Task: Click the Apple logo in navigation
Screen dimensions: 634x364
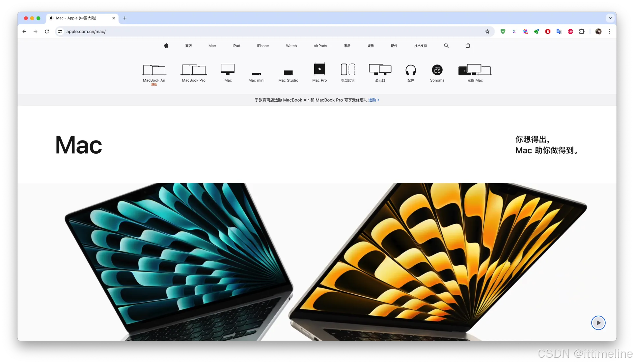Action: 166,46
